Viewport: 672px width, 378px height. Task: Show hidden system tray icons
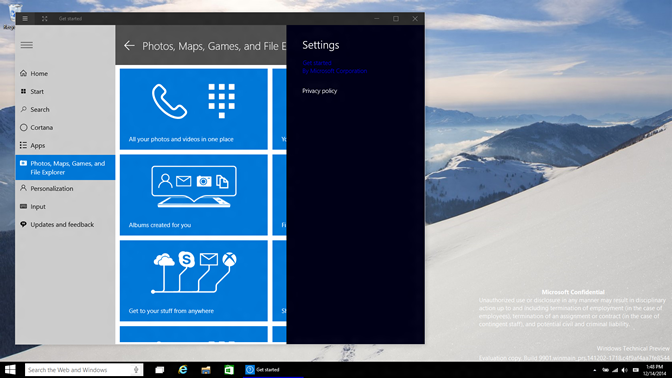594,370
